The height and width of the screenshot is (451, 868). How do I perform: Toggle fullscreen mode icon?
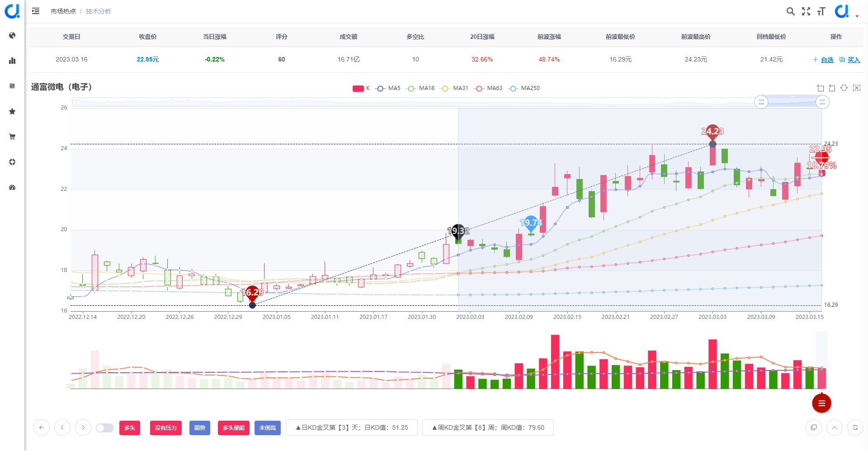tap(806, 11)
